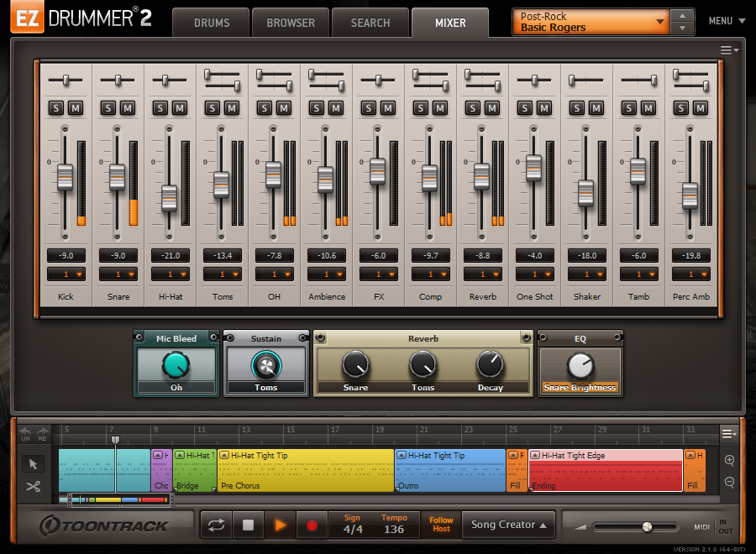
Task: Click the Hi-Hat Tight Tip icon on Pre Chorus block
Action: pyautogui.click(x=224, y=455)
